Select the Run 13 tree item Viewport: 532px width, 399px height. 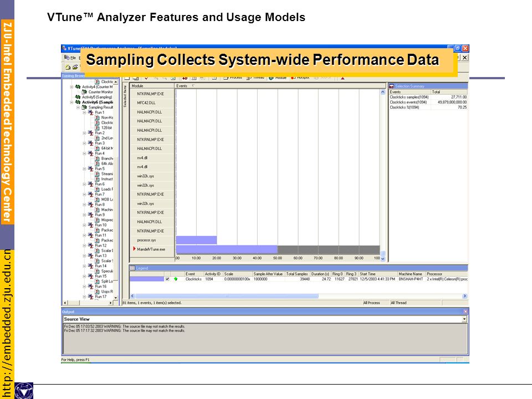coord(101,255)
